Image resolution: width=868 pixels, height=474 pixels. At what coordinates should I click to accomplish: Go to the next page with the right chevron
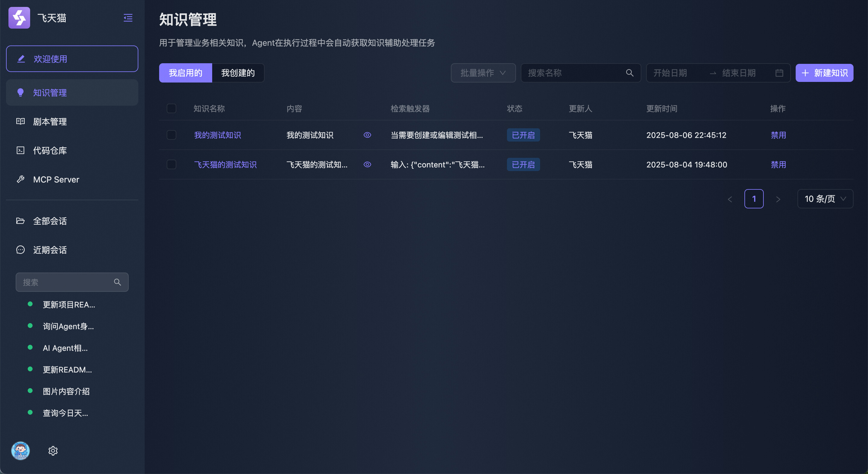[778, 199]
